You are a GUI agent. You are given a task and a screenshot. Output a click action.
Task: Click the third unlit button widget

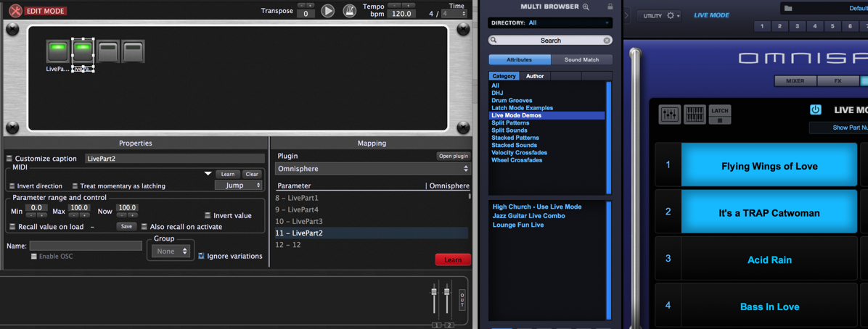(x=109, y=51)
